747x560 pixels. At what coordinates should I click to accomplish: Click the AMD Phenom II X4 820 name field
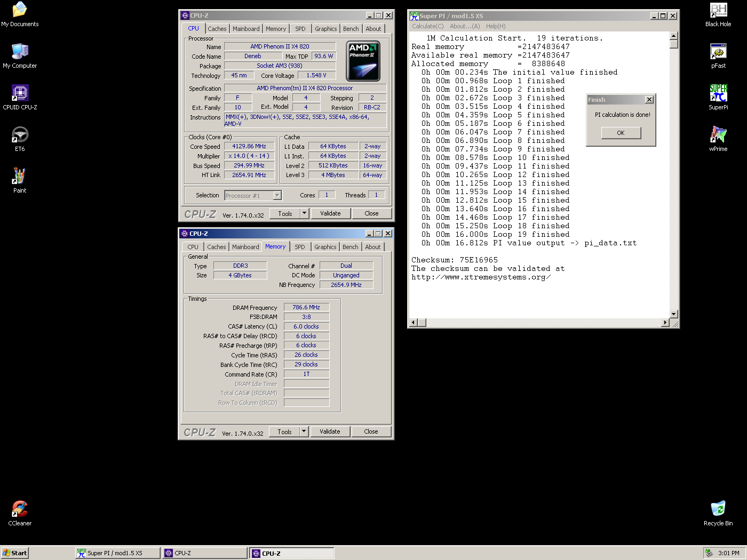tap(280, 46)
